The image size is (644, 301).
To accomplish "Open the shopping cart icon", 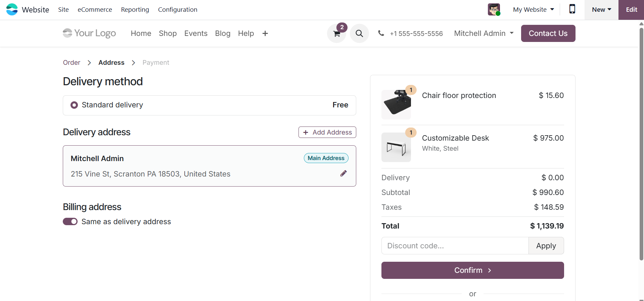I will coord(336,34).
